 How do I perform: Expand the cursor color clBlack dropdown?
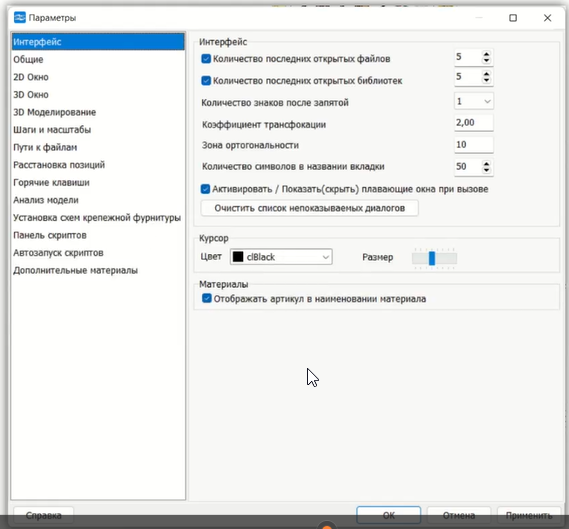click(x=281, y=257)
